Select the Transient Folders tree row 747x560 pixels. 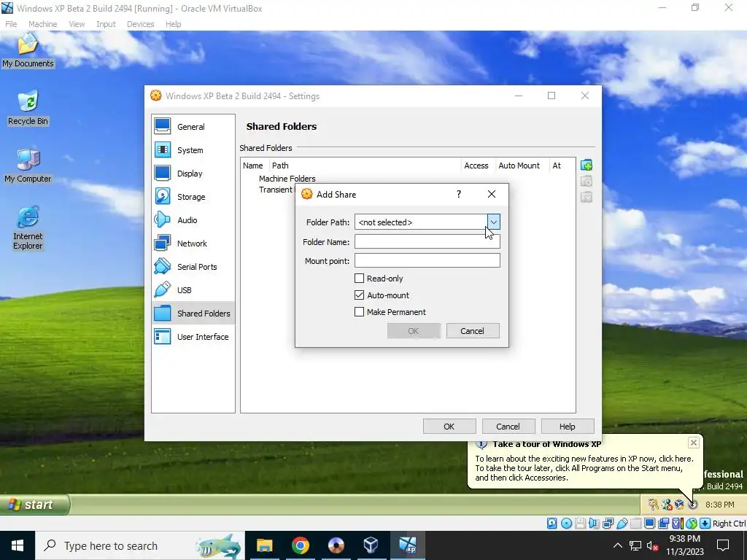point(275,190)
